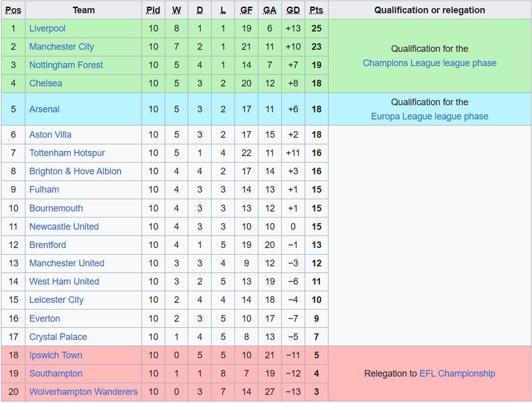Open the EFL Championship link
532x403 pixels.
coord(457,373)
